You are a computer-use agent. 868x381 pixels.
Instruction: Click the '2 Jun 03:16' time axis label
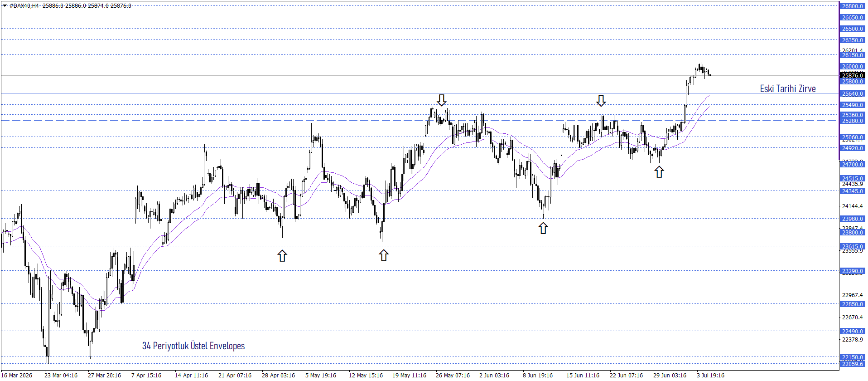pyautogui.click(x=494, y=375)
